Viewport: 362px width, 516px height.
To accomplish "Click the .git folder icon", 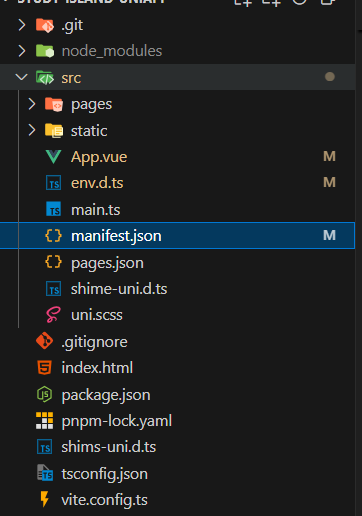I will pos(45,25).
